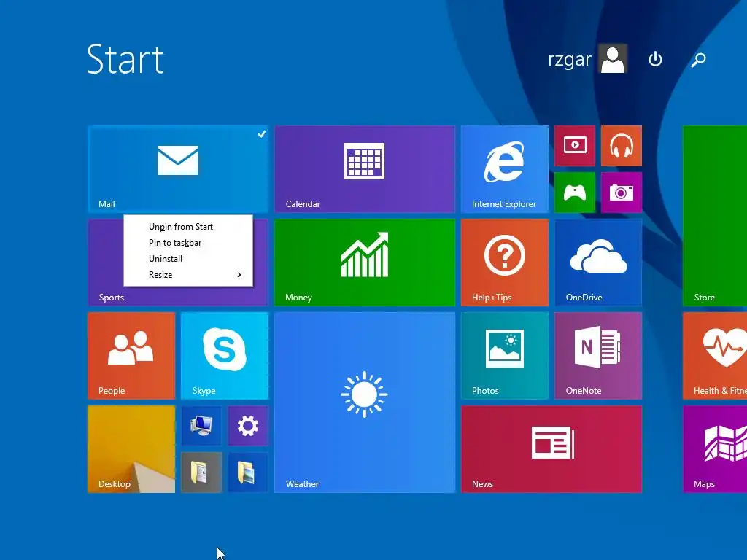Open the Video tile with play icon
The height and width of the screenshot is (560, 747).
click(575, 146)
